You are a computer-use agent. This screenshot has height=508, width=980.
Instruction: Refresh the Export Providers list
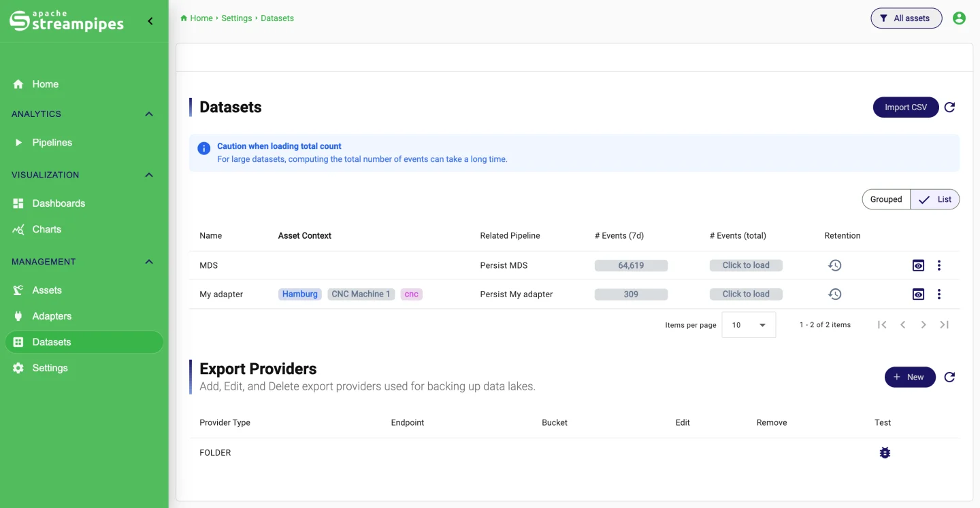point(950,377)
